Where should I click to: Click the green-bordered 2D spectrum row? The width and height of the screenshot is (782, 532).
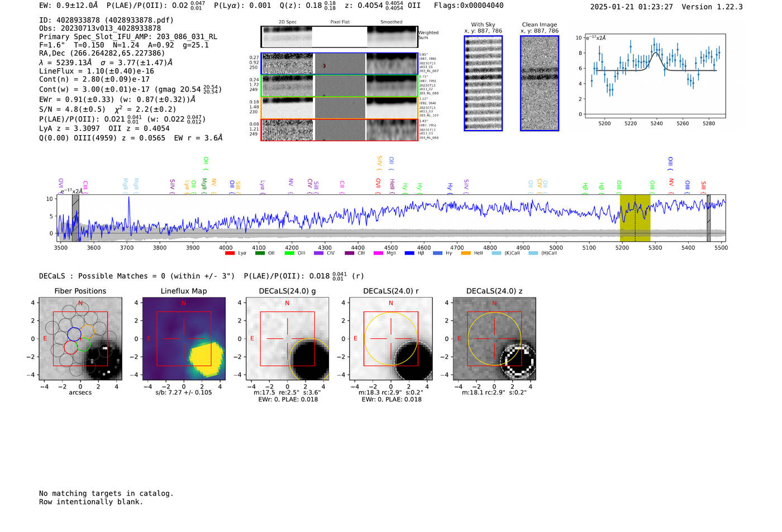click(x=339, y=86)
